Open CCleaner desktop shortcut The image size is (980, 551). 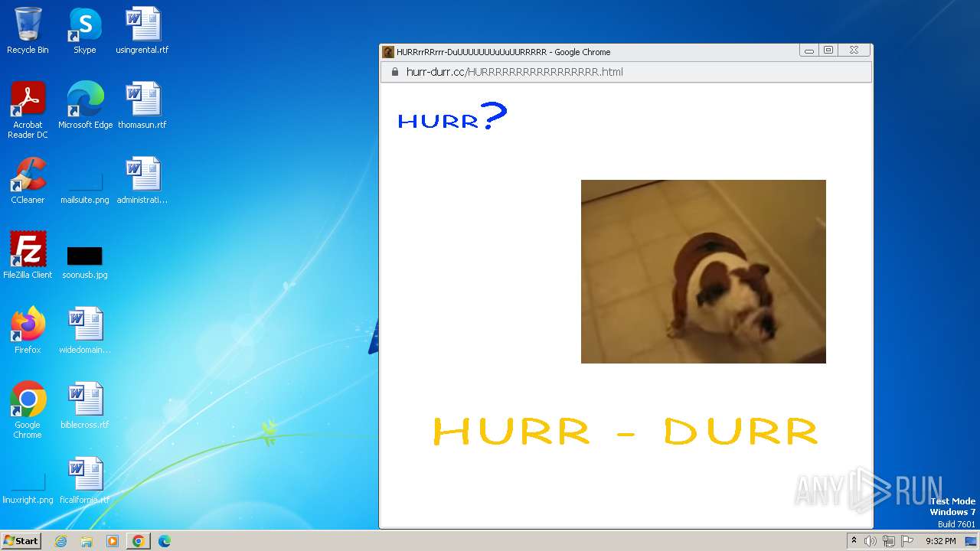coord(28,181)
